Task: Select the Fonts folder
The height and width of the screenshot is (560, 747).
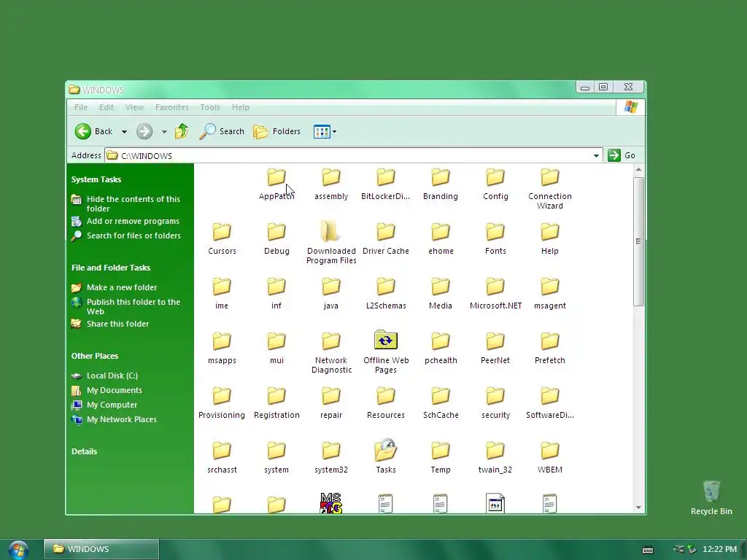Action: tap(495, 238)
